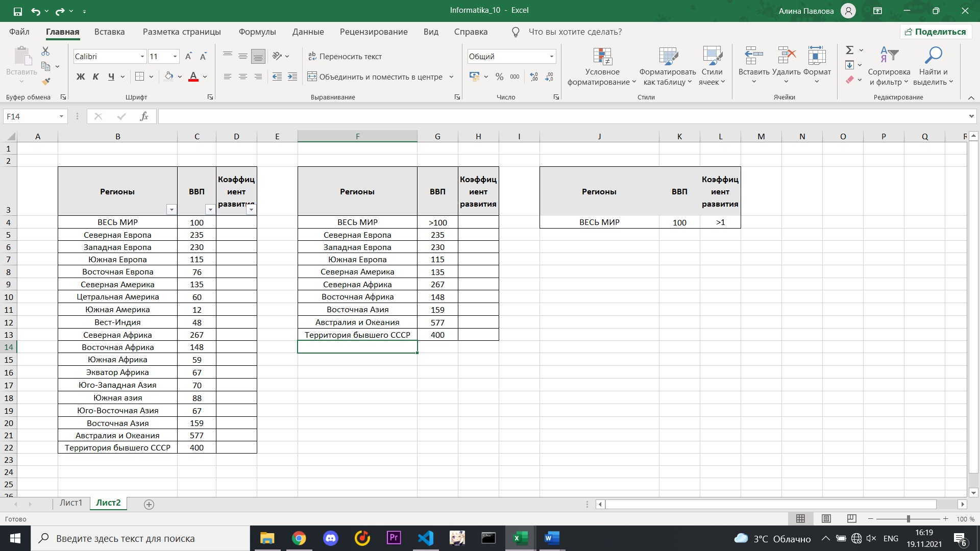
Task: Toggle bottom vertical alignment
Action: tap(258, 56)
